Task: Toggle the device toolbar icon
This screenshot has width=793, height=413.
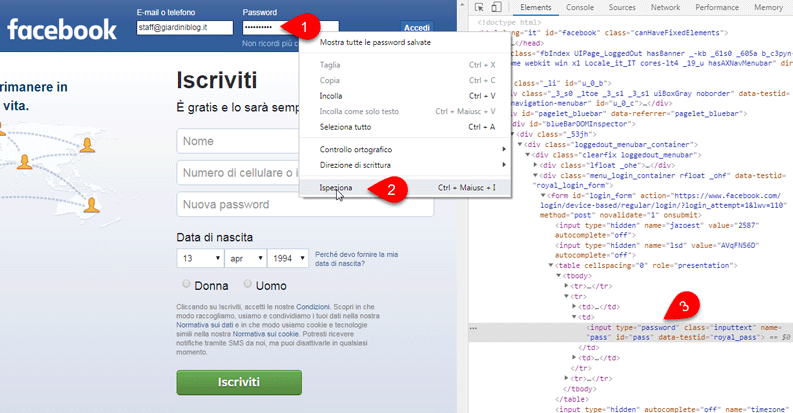Action: click(x=497, y=7)
